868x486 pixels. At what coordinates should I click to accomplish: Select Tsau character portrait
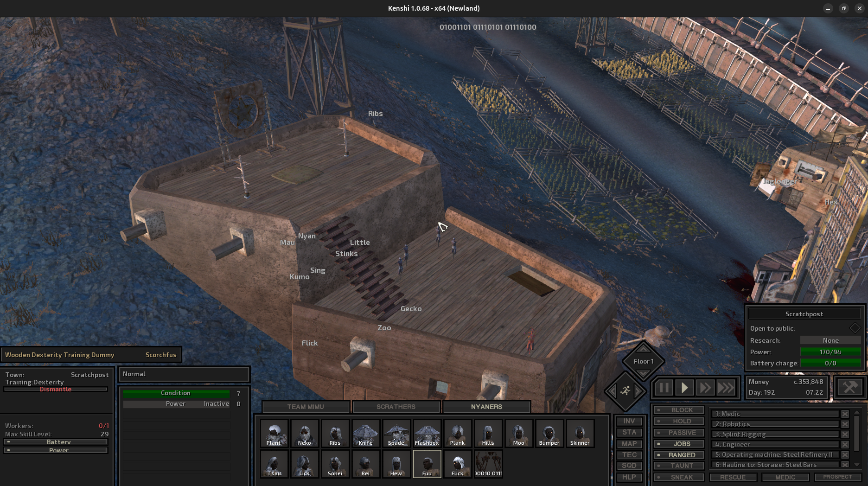pos(274,464)
